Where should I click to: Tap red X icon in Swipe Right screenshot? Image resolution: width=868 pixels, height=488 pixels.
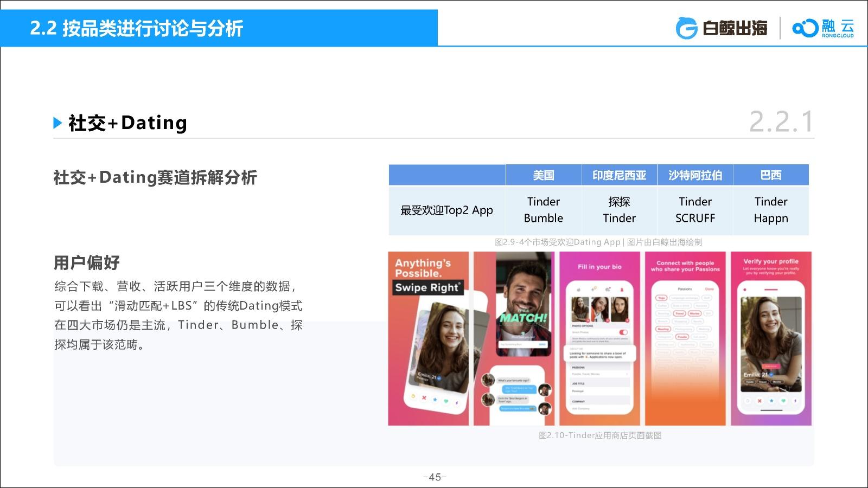[x=424, y=399]
